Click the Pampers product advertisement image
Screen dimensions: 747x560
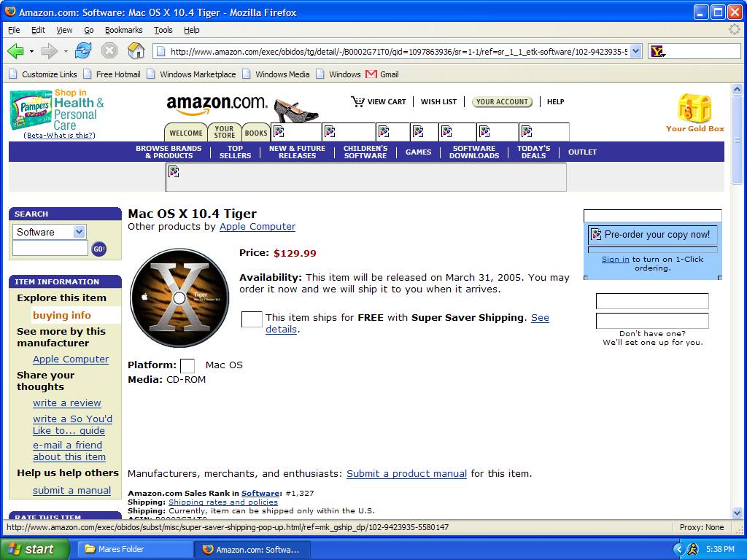30,111
